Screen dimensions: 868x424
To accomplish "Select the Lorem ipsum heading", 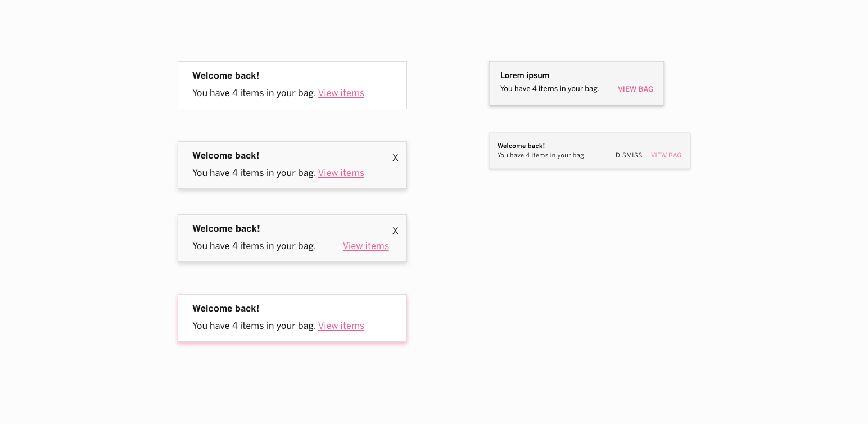I will (525, 75).
